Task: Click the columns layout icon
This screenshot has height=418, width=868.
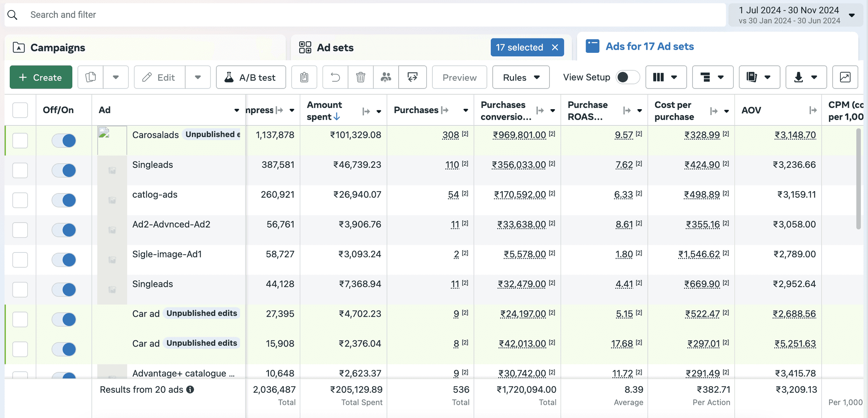Action: pyautogui.click(x=666, y=77)
